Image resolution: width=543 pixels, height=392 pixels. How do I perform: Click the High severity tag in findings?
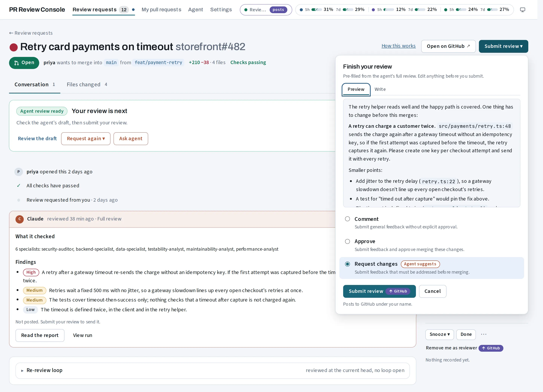[31, 272]
